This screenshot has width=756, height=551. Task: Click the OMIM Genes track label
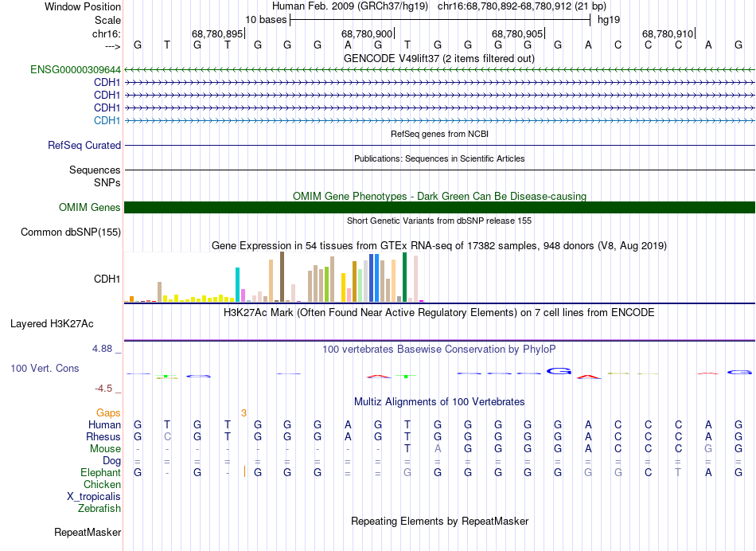90,208
